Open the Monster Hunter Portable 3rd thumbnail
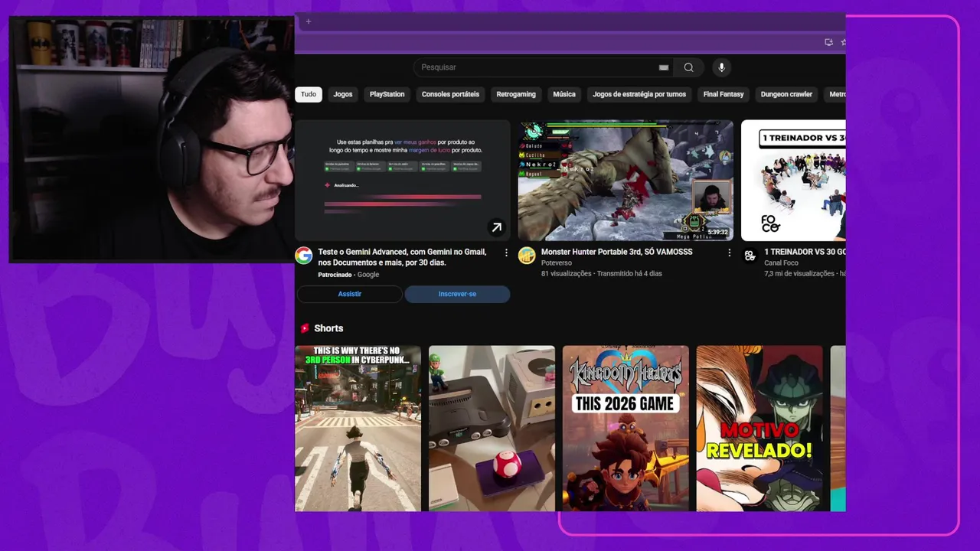This screenshot has width=980, height=551. pos(626,180)
